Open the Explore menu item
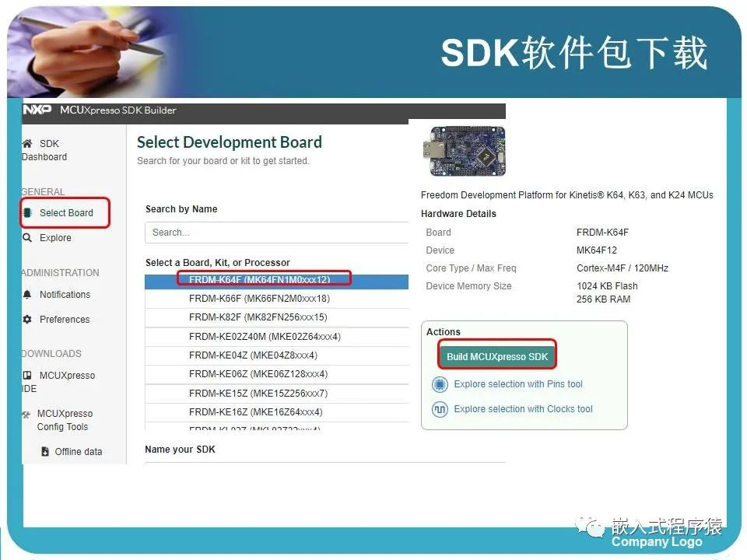The image size is (747, 560). pos(55,238)
